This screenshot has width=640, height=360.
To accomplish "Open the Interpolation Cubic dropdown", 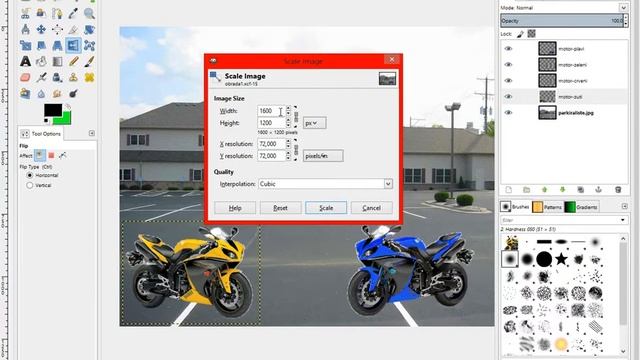I will click(325, 184).
